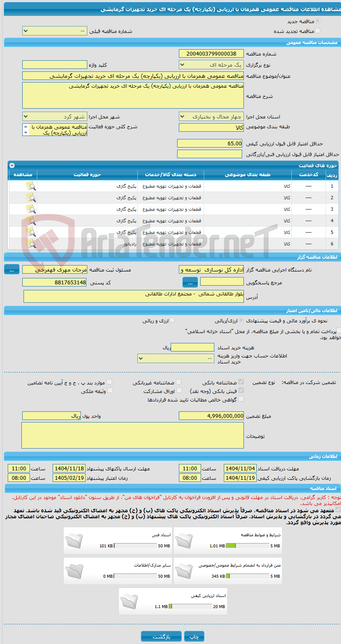Select the ارزی و ریالی estimate option
This screenshot has width=341, height=644.
coord(172,320)
